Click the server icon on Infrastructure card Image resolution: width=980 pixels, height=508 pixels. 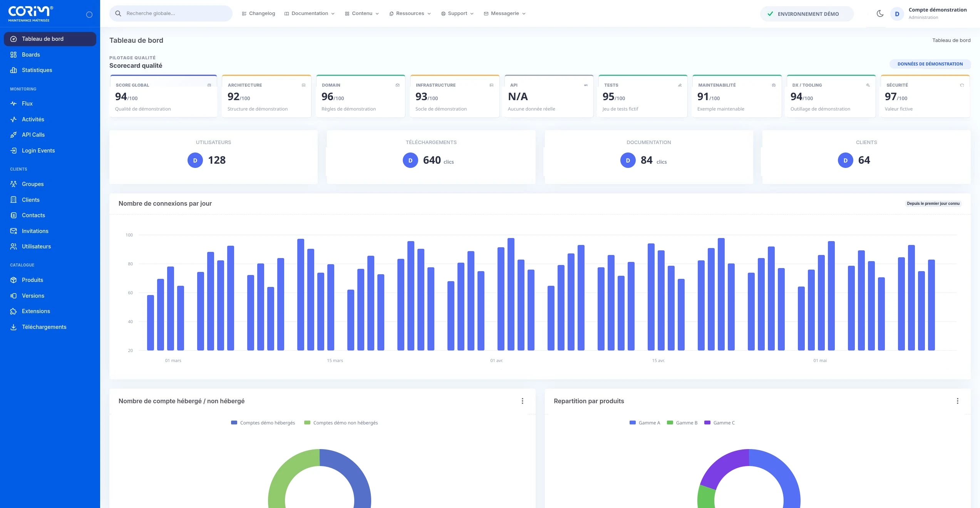491,85
